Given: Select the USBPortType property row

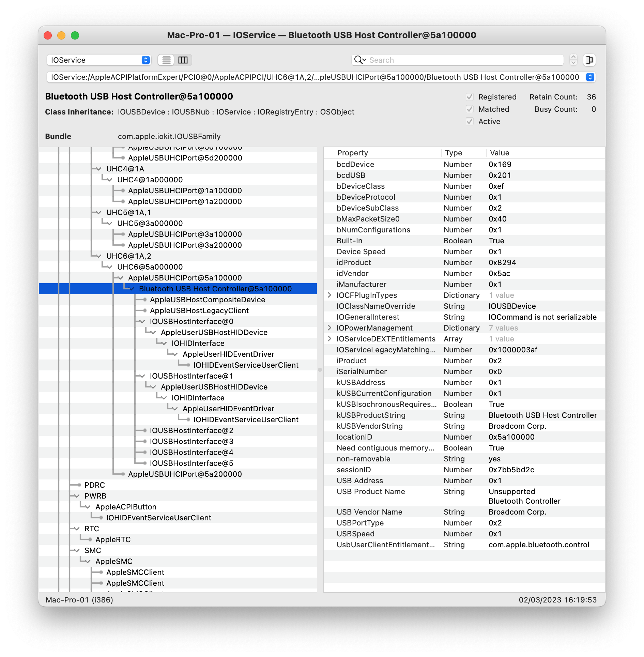Looking at the screenshot, I should (x=464, y=523).
